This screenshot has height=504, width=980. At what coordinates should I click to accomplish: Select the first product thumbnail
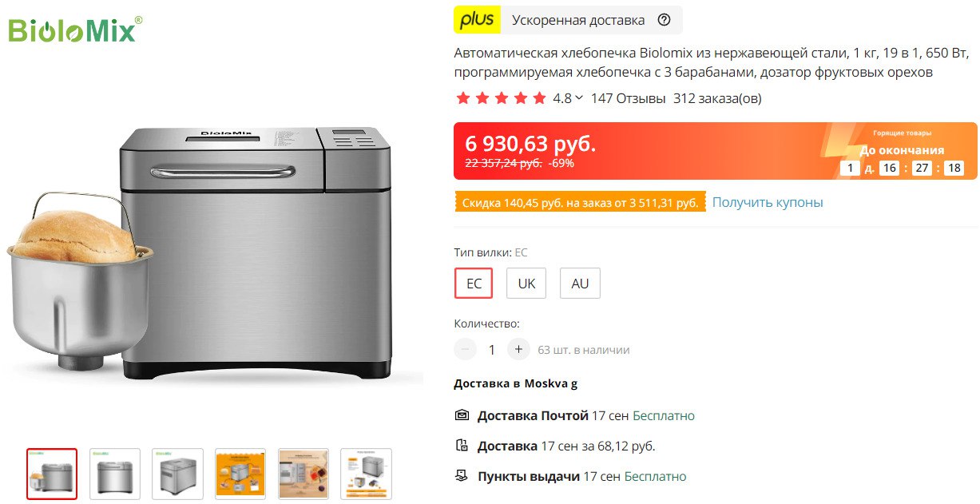click(52, 474)
